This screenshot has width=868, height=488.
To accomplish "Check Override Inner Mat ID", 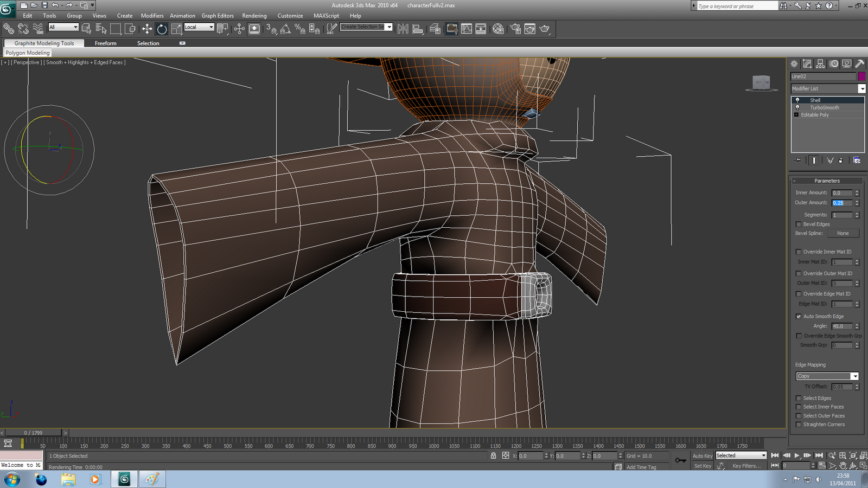I will [799, 252].
